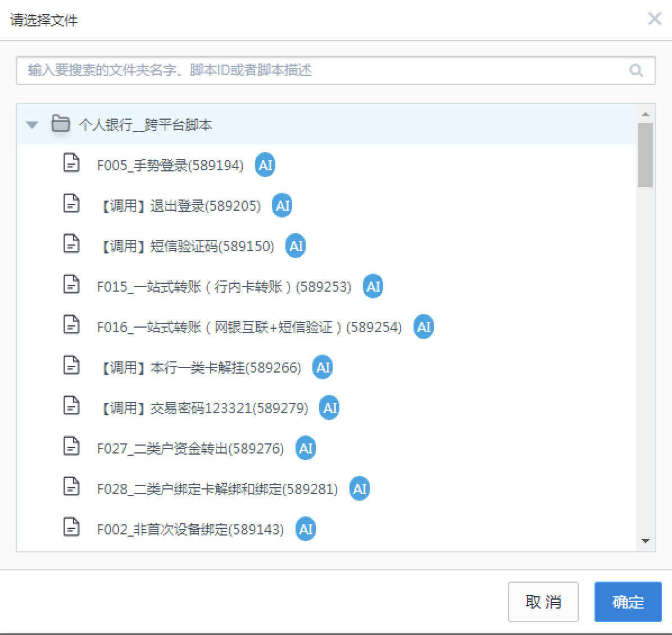
Task: Click the search magnifier icon
Action: [636, 71]
